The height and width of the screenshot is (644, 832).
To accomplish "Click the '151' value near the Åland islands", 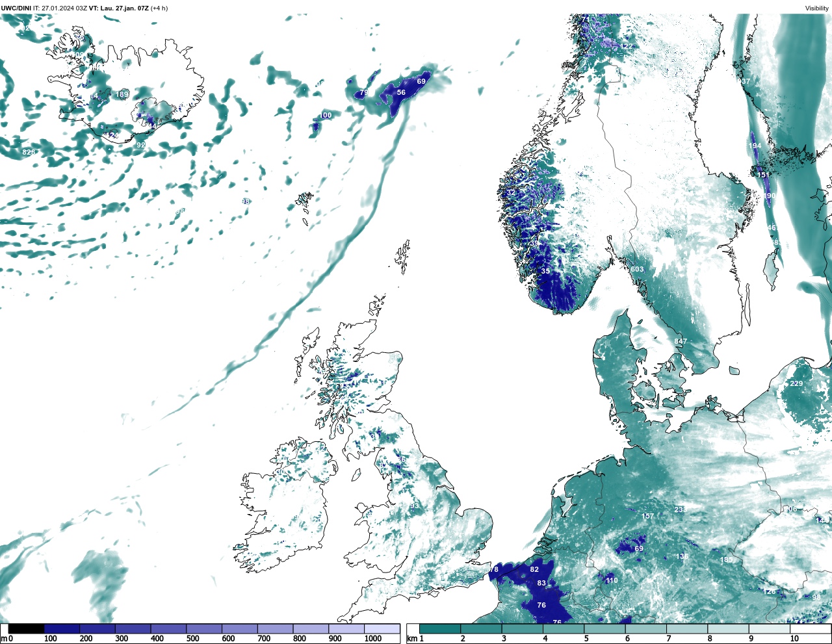I will tap(763, 175).
